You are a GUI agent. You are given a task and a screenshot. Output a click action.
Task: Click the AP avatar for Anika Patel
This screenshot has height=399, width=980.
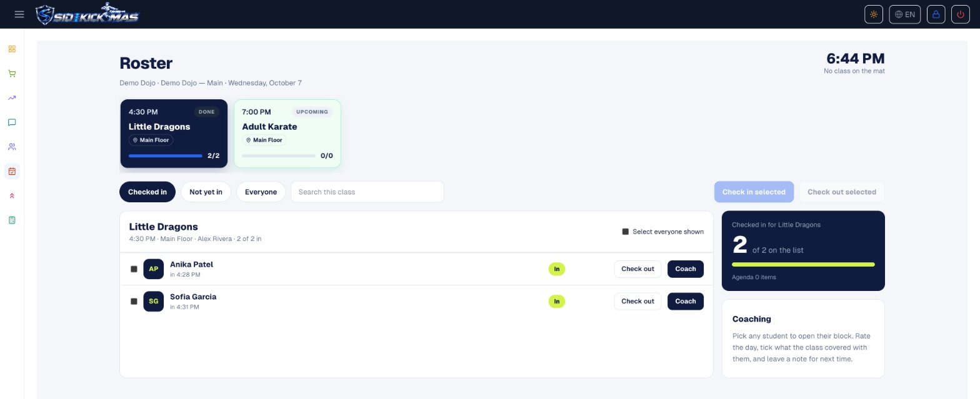click(153, 269)
